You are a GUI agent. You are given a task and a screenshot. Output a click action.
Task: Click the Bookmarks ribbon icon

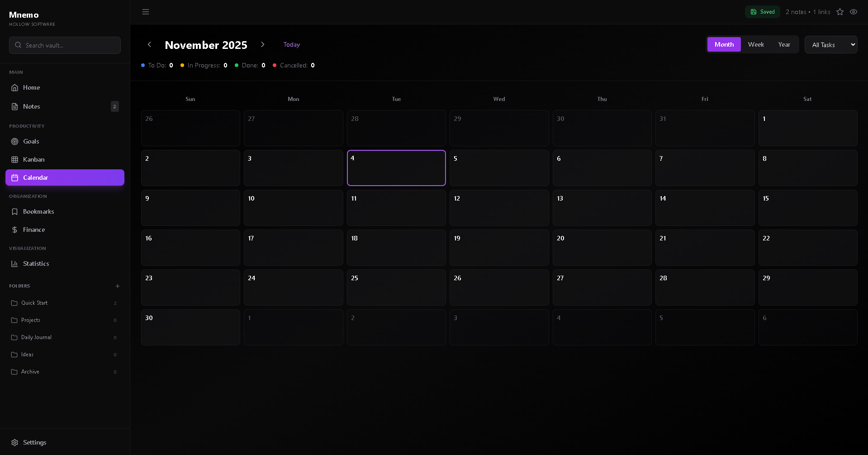coord(14,211)
